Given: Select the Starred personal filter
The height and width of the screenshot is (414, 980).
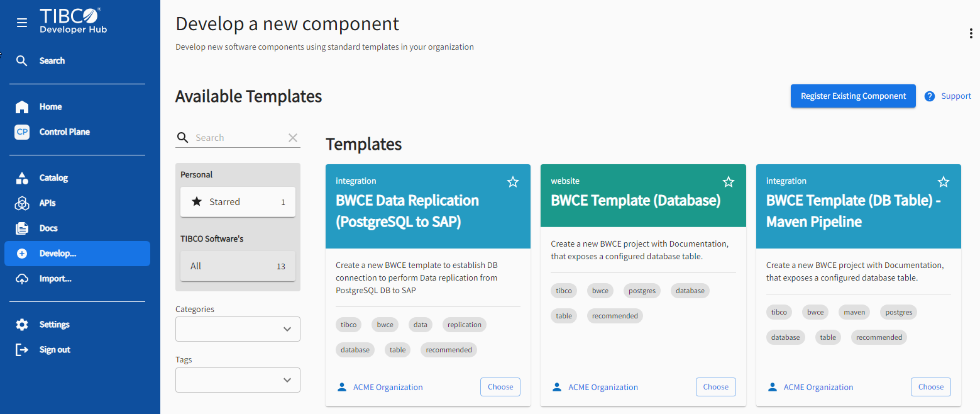Looking at the screenshot, I should pyautogui.click(x=238, y=202).
